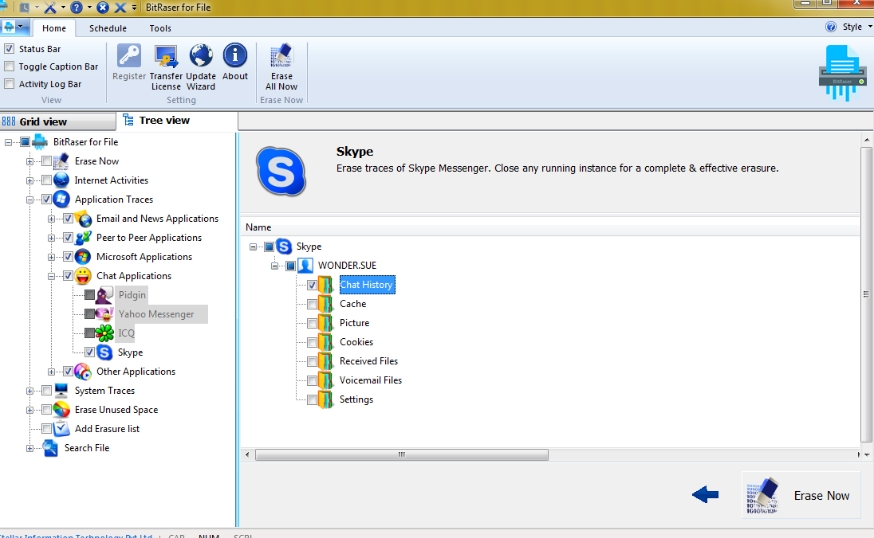Open the About info icon
874x538 pixels.
(235, 56)
